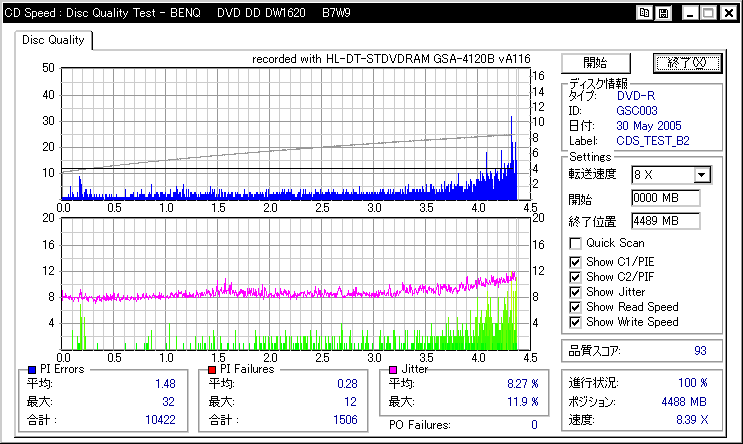Click the PO Failures value 0
The height and width of the screenshot is (444, 743).
(535, 425)
